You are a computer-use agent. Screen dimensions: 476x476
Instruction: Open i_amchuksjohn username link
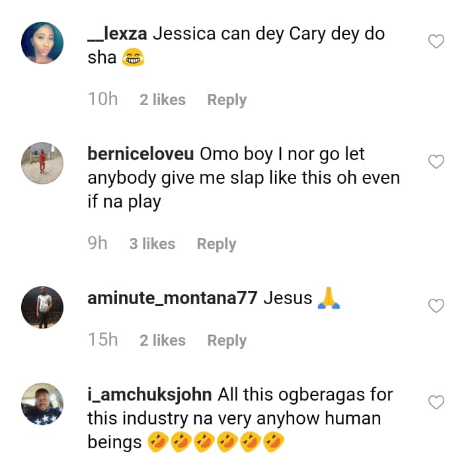click(x=149, y=395)
